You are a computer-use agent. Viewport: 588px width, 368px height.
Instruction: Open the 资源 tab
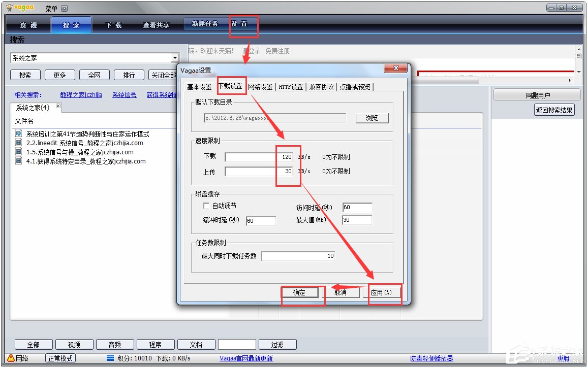(29, 25)
